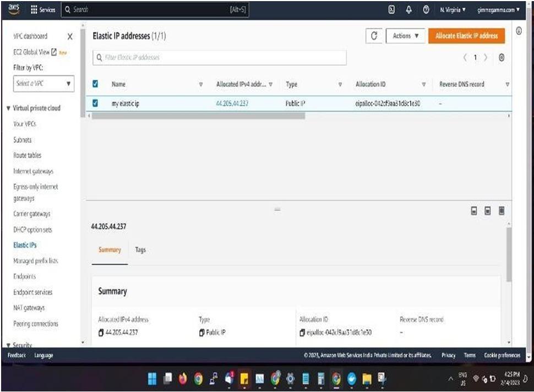Open Cookie preferences in the footer

[x=502, y=355]
